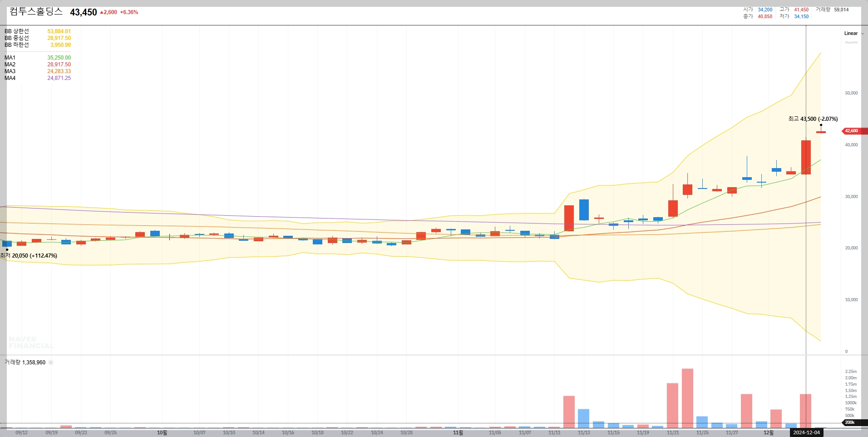Screen dimensions: 868x437
Task: Click the current price 43,450
Action: tap(84, 12)
